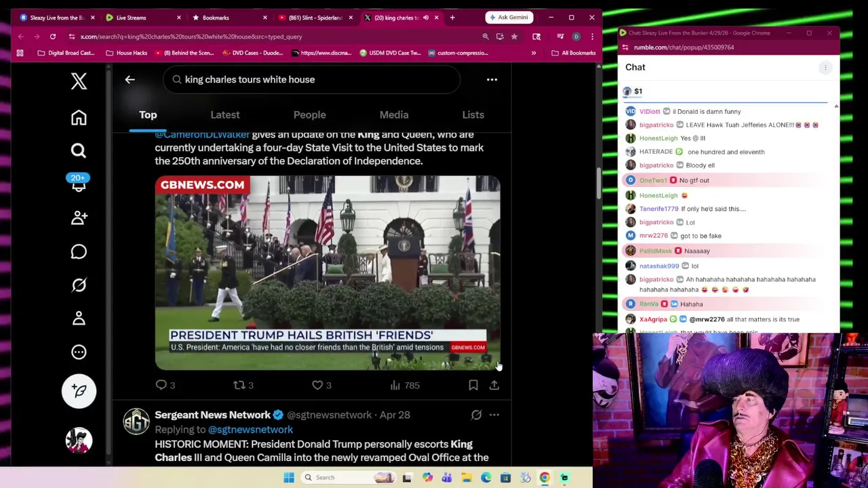
Task: Switch to the People search tab
Action: pos(309,115)
